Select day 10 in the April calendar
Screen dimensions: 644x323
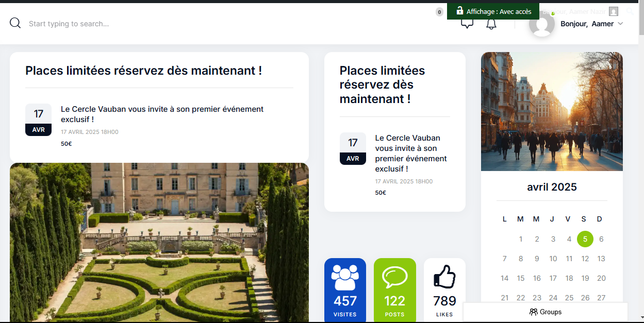click(553, 259)
